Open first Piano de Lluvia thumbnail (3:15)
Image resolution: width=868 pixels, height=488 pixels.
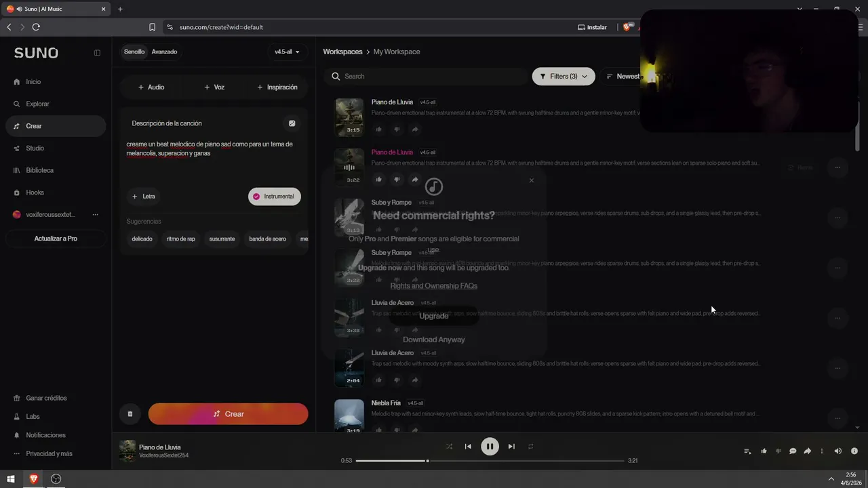click(349, 117)
